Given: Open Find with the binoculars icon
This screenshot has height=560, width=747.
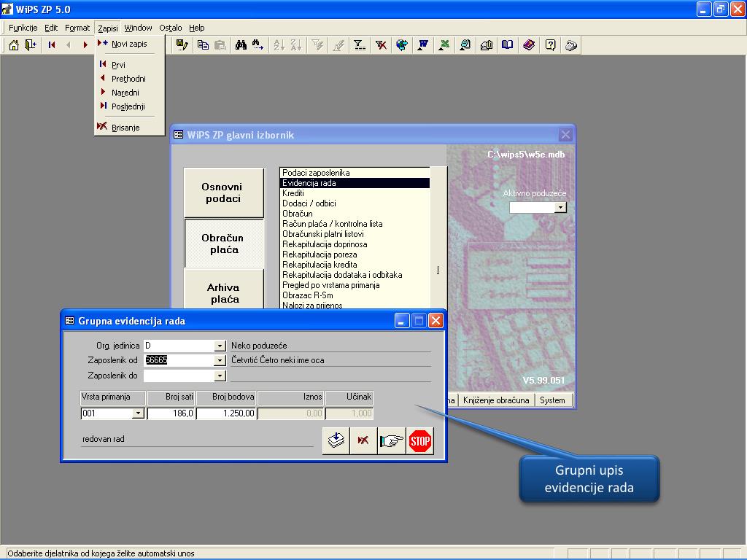Looking at the screenshot, I should click(241, 45).
